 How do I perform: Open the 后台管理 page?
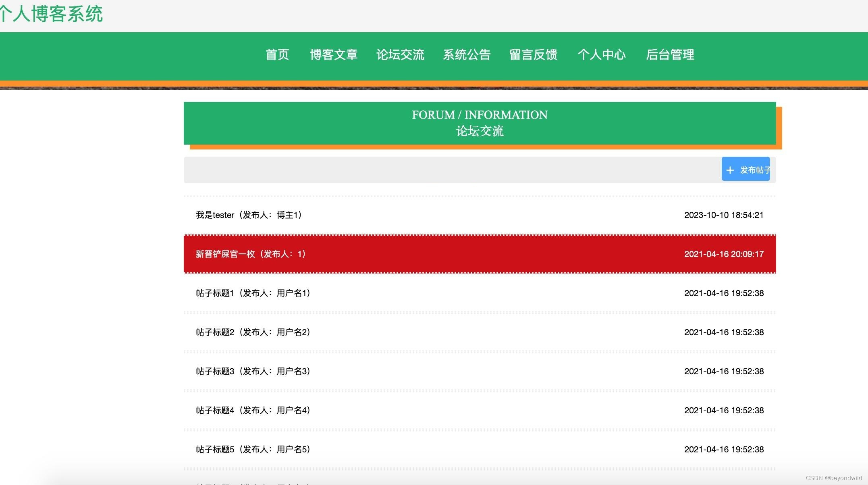click(x=670, y=55)
